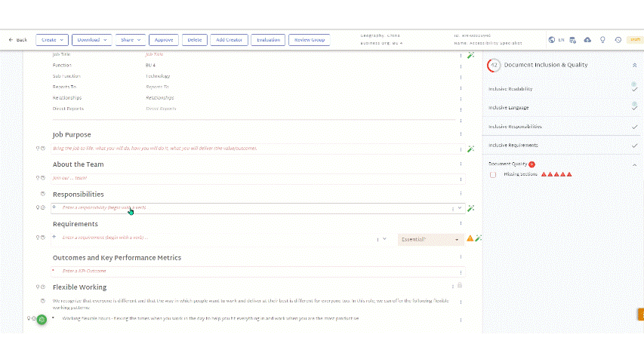
Task: Open the version history clock icon
Action: [618, 40]
